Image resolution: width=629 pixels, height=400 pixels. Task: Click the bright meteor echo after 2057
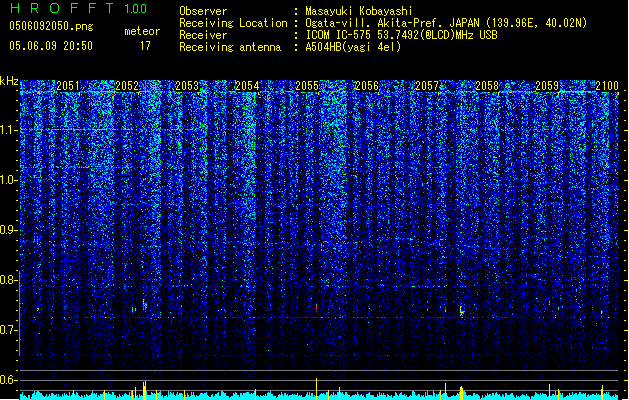point(462,311)
